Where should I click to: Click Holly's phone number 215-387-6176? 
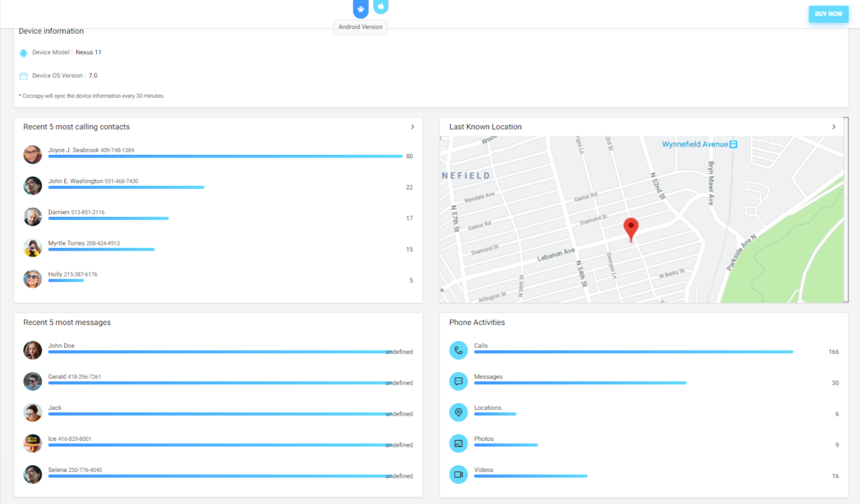pyautogui.click(x=81, y=275)
